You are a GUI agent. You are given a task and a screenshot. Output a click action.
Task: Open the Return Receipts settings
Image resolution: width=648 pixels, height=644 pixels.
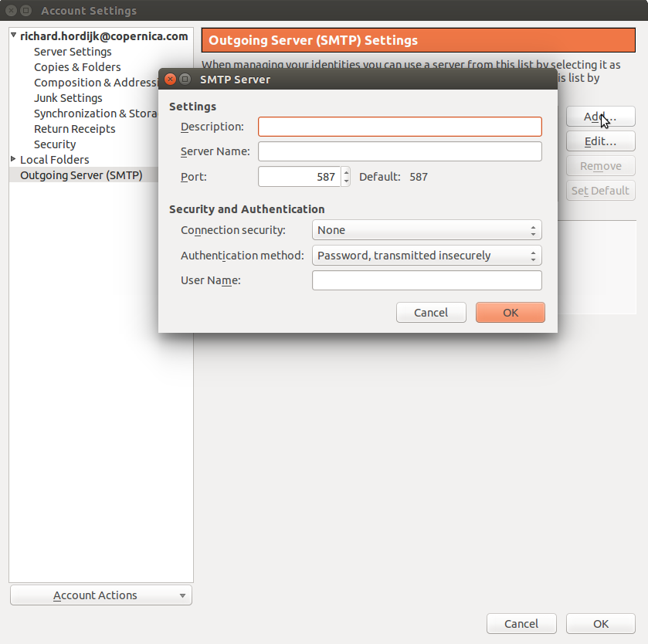coord(74,128)
